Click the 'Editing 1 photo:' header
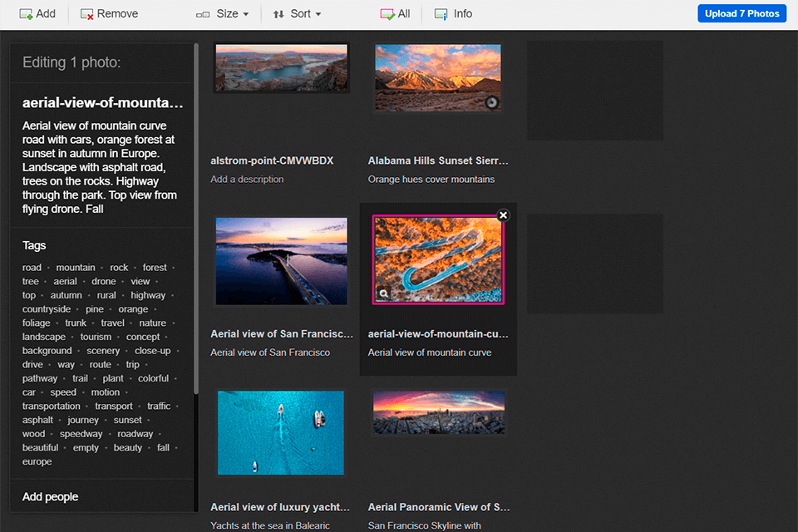The image size is (798, 532). (x=71, y=62)
